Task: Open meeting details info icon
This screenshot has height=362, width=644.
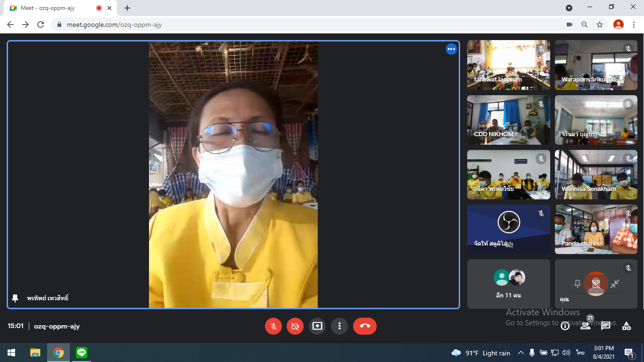Action: tap(565, 326)
